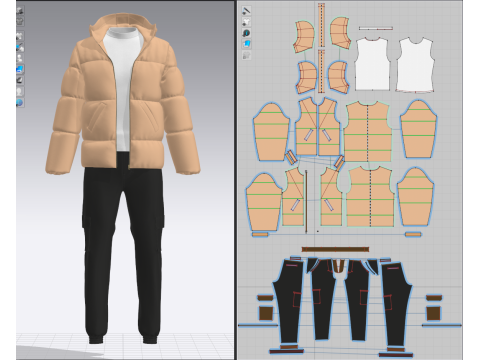Click the gray head silhouette icon in 3D toolbar
The height and width of the screenshot is (360, 480).
[20, 91]
